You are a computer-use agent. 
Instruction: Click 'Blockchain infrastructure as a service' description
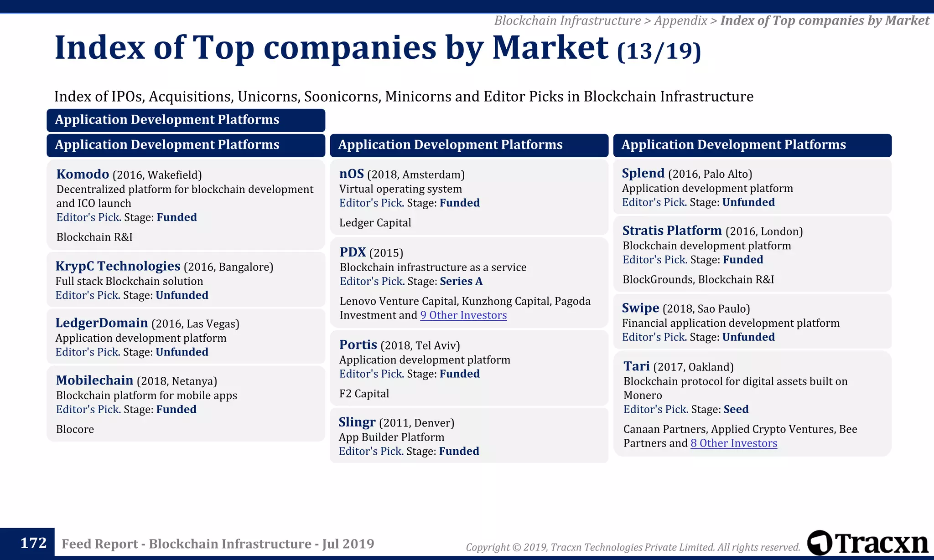click(x=433, y=267)
